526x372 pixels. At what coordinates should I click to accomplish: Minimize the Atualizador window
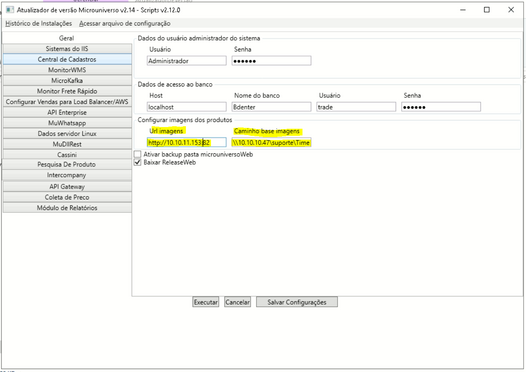point(463,10)
